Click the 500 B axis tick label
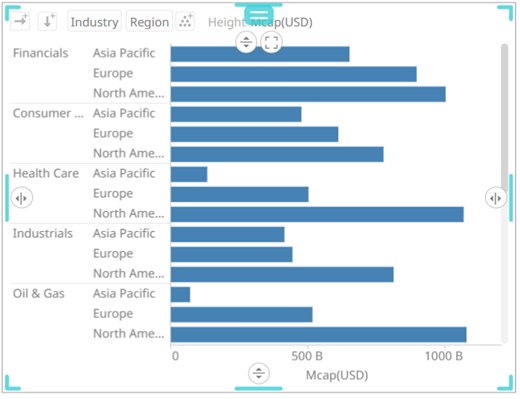This screenshot has height=399, width=520. pyautogui.click(x=307, y=356)
